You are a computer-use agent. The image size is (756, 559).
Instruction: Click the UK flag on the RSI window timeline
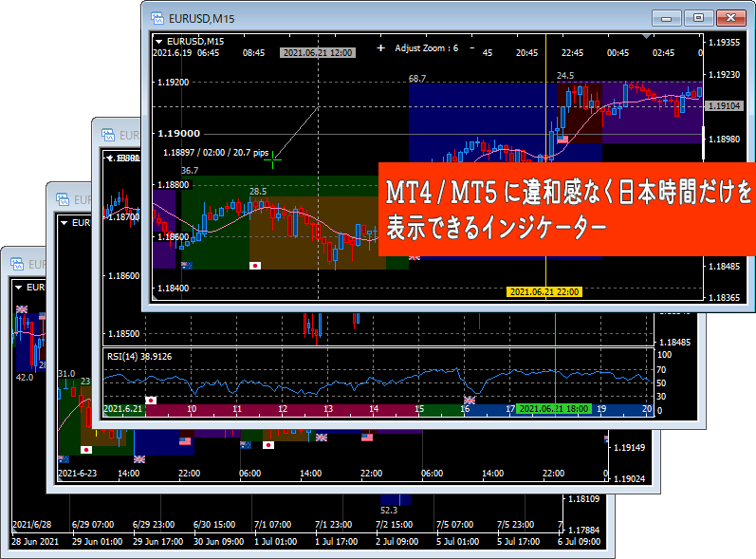470,400
